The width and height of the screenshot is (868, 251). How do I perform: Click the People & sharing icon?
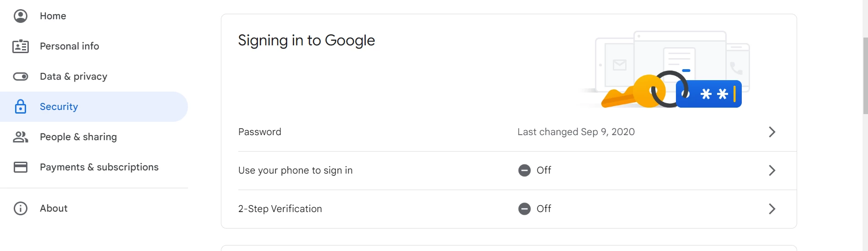point(21,137)
